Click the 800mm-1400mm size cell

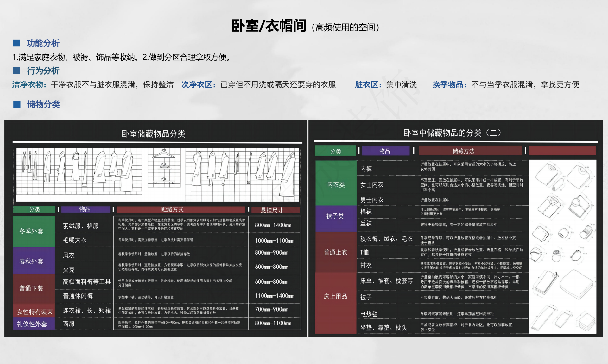point(273,225)
